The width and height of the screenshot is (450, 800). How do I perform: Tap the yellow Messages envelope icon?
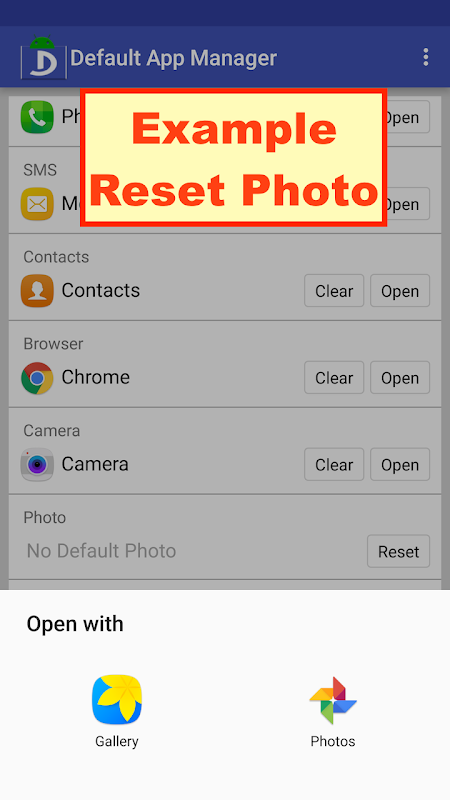pos(37,204)
